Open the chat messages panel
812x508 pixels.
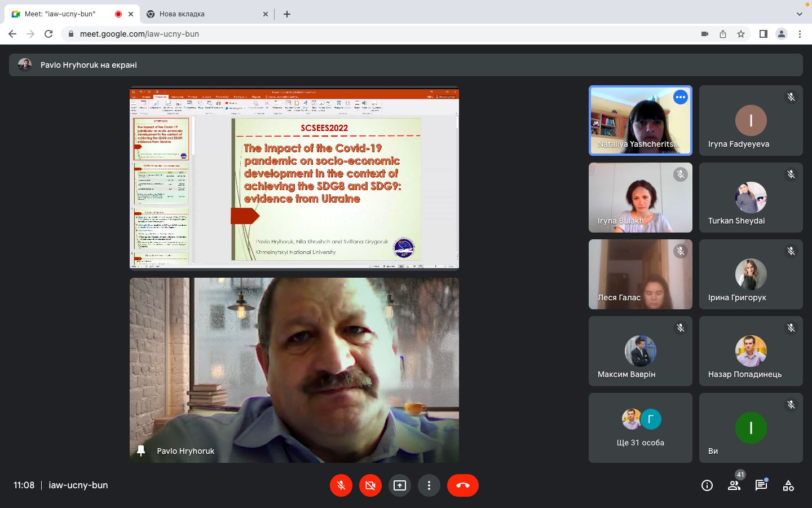coord(761,485)
